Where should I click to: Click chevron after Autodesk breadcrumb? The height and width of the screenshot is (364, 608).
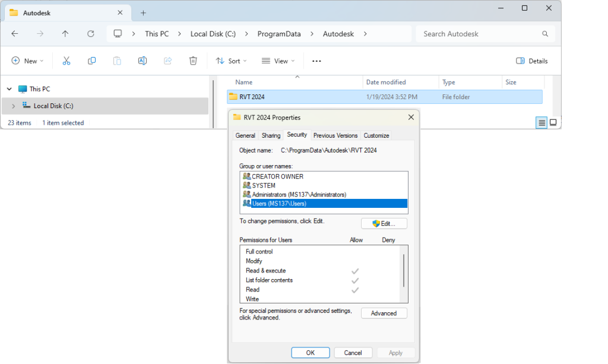365,34
